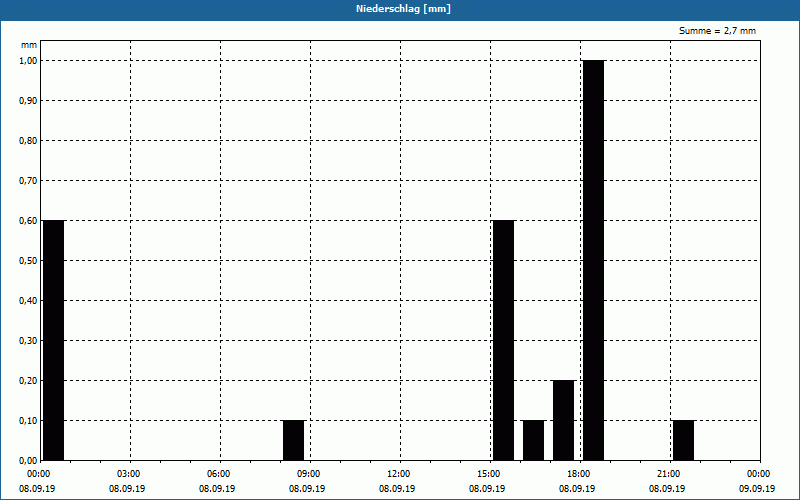Click the 'mm' unit label above the y-axis

[29, 45]
